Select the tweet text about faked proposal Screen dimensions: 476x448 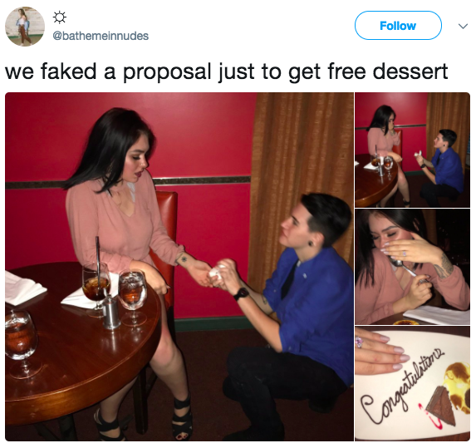(x=227, y=71)
